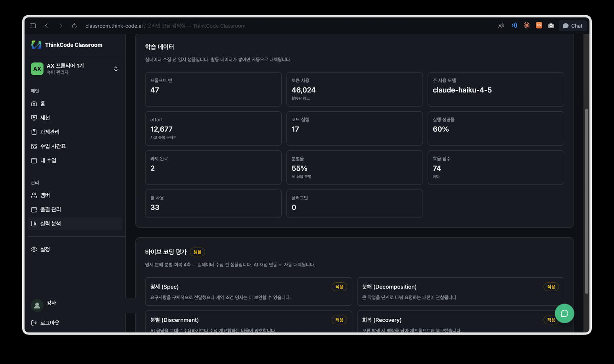614x364 pixels.
Task: Click the 강사 user avatar
Action: point(37,305)
